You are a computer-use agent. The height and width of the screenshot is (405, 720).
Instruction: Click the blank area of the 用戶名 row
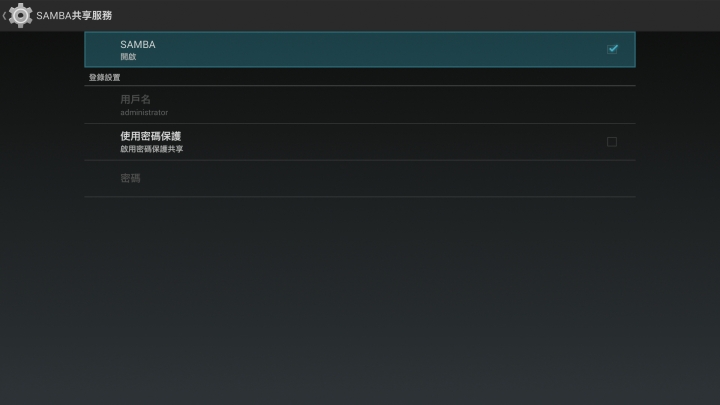pos(390,105)
